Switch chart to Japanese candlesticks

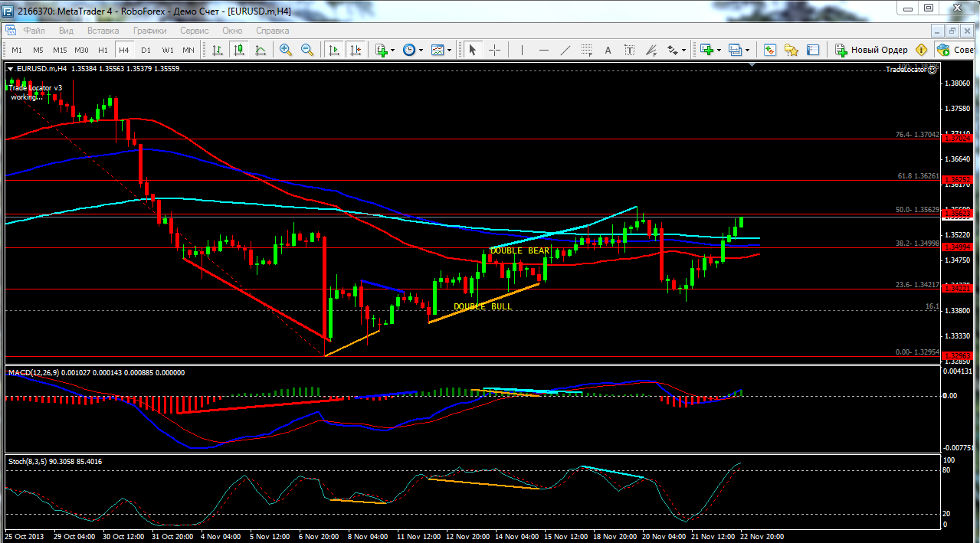click(239, 50)
